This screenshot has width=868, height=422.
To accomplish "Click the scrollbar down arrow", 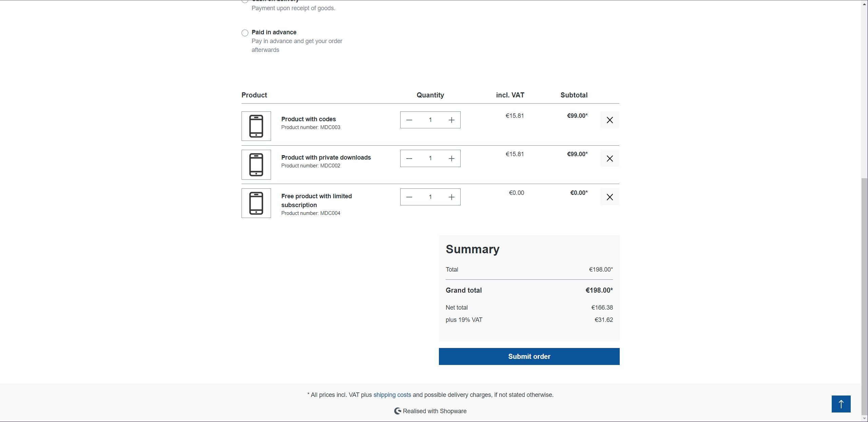I will (865, 419).
